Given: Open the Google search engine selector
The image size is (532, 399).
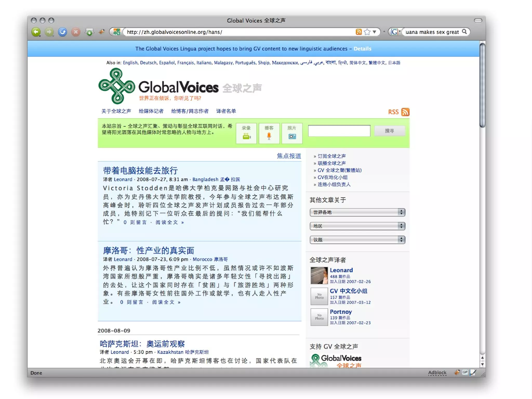Looking at the screenshot, I should click(x=396, y=32).
